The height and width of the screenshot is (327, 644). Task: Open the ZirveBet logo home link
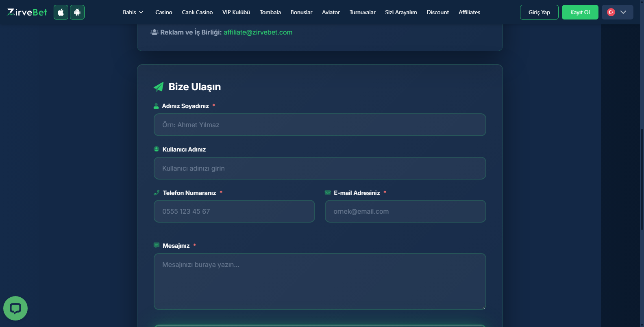(x=27, y=12)
